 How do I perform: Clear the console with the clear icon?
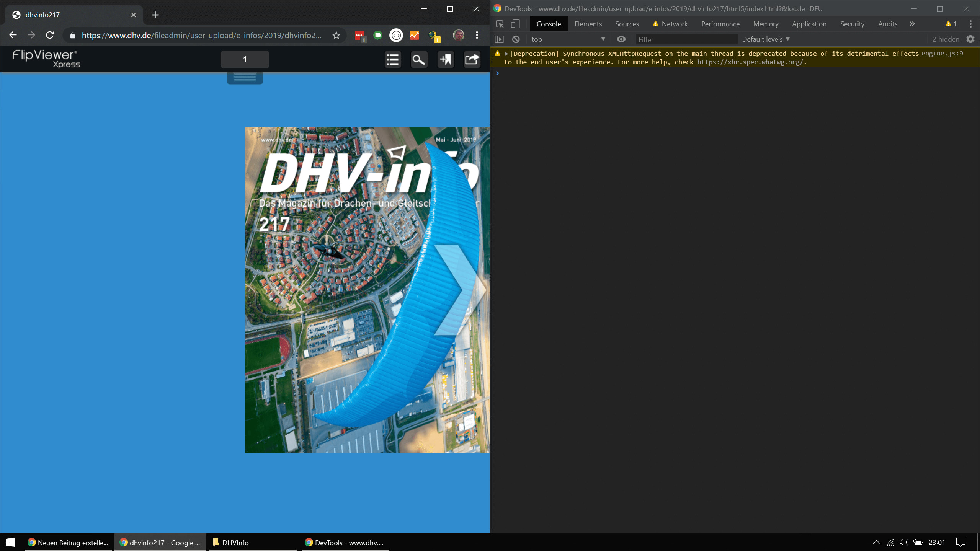(516, 39)
